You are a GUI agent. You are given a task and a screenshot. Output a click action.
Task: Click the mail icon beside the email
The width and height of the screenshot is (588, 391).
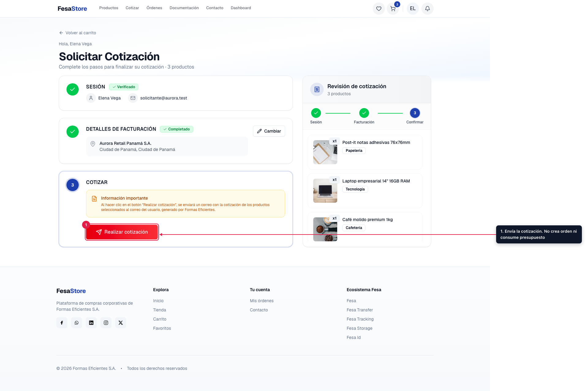coord(133,98)
